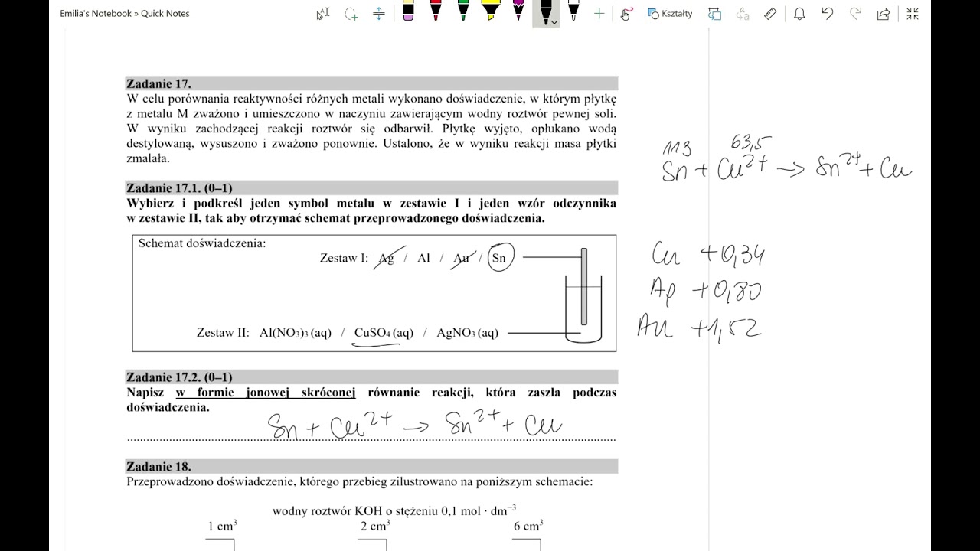Select the green pen
The height and width of the screenshot is (551, 980).
463,12
